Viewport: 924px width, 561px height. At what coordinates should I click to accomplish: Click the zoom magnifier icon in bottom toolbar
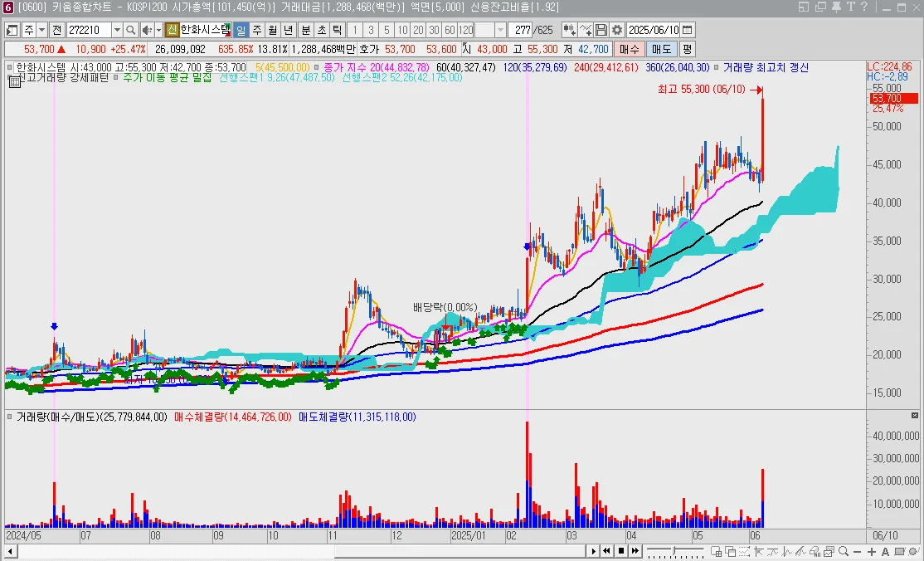(843, 552)
